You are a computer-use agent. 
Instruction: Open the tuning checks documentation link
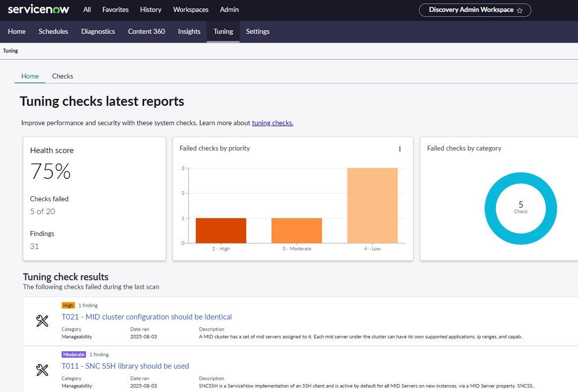click(x=272, y=123)
